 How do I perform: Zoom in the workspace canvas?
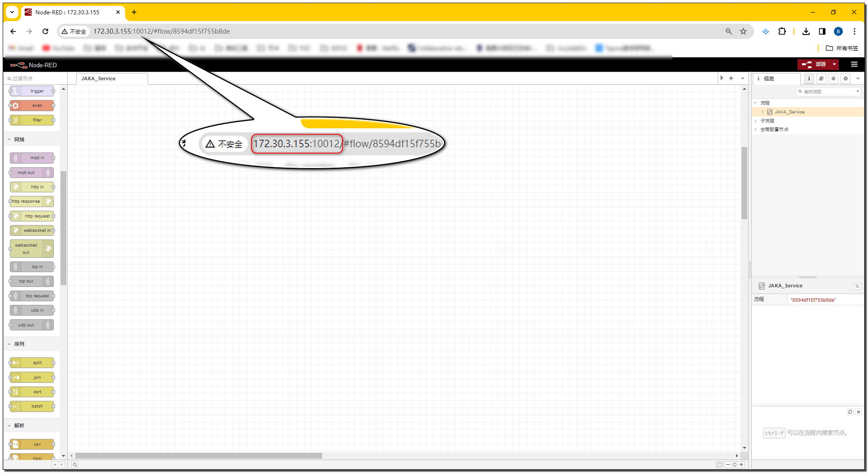[x=741, y=464]
